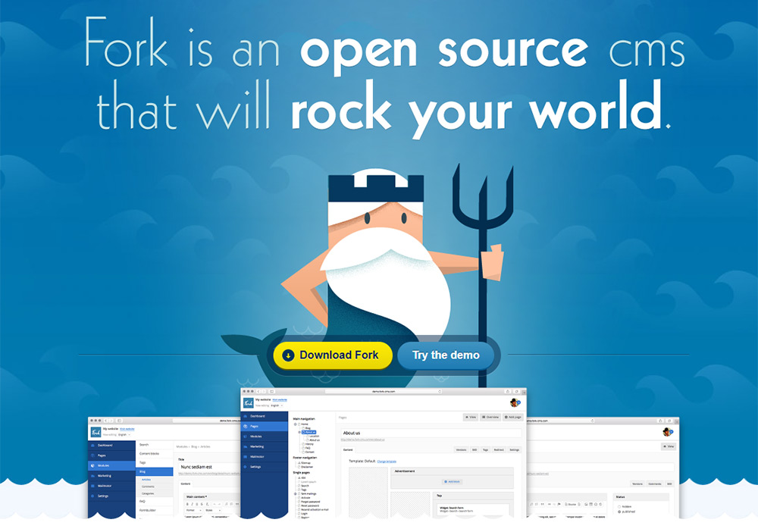Select Content blocks in left screenshot submenu
This screenshot has width=758, height=532.
(154, 454)
